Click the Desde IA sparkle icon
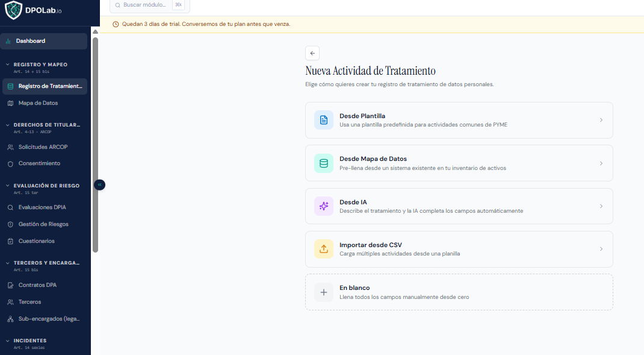This screenshot has height=355, width=644. (x=324, y=206)
